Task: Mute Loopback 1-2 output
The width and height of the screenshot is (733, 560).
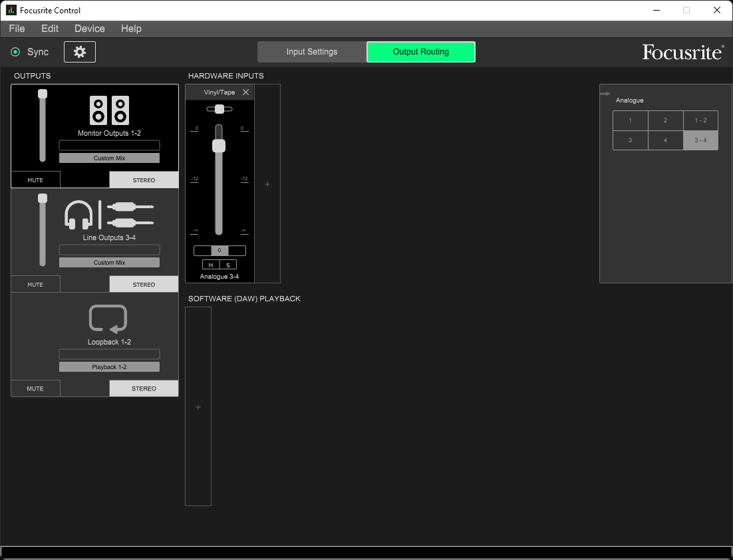Action: click(x=35, y=388)
